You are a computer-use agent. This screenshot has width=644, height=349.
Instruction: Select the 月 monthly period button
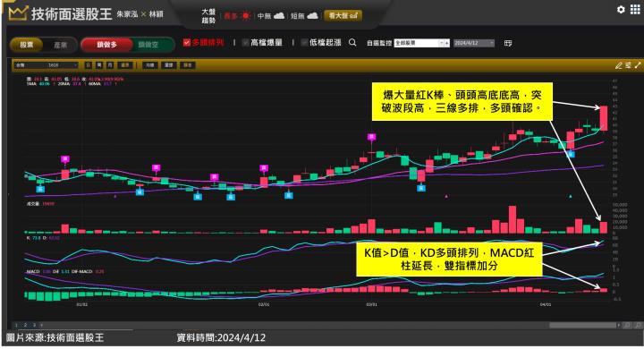[x=110, y=65]
